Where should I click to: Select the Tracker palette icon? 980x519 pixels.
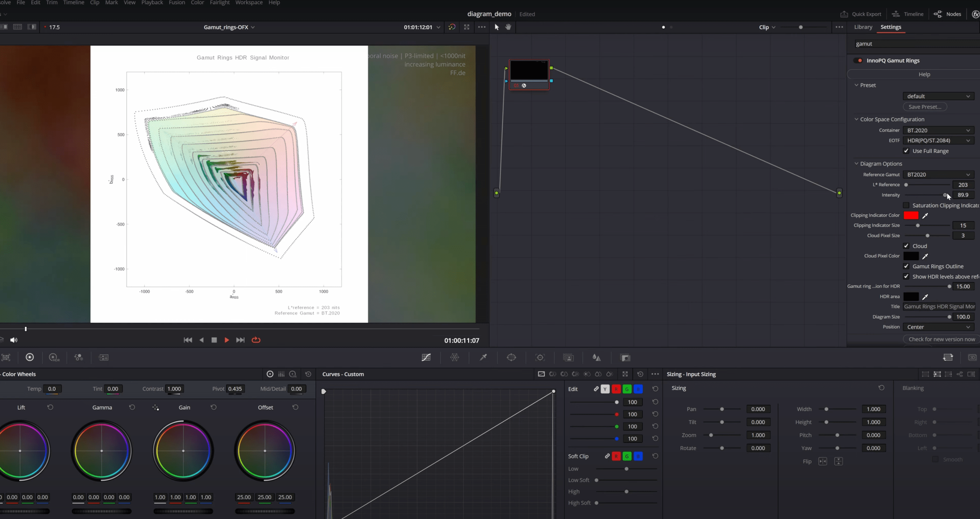(x=540, y=357)
